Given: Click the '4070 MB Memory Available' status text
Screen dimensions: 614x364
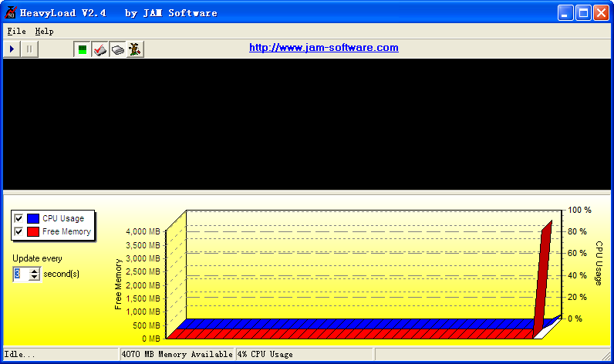Looking at the screenshot, I should pos(177,354).
